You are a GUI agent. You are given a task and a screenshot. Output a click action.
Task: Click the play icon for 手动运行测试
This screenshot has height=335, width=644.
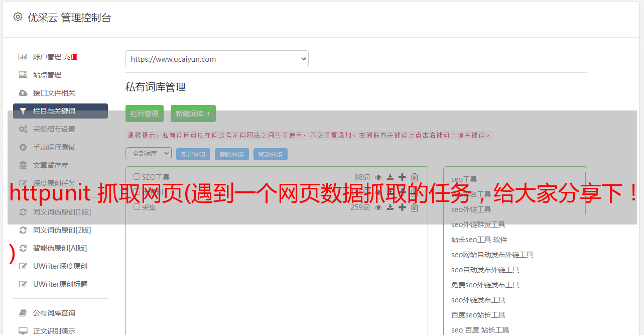23,147
